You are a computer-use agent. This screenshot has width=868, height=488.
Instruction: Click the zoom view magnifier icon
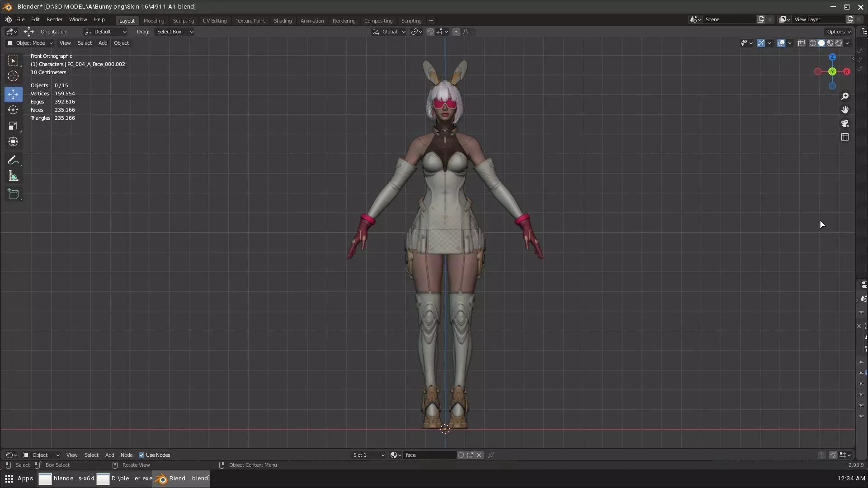(x=844, y=96)
